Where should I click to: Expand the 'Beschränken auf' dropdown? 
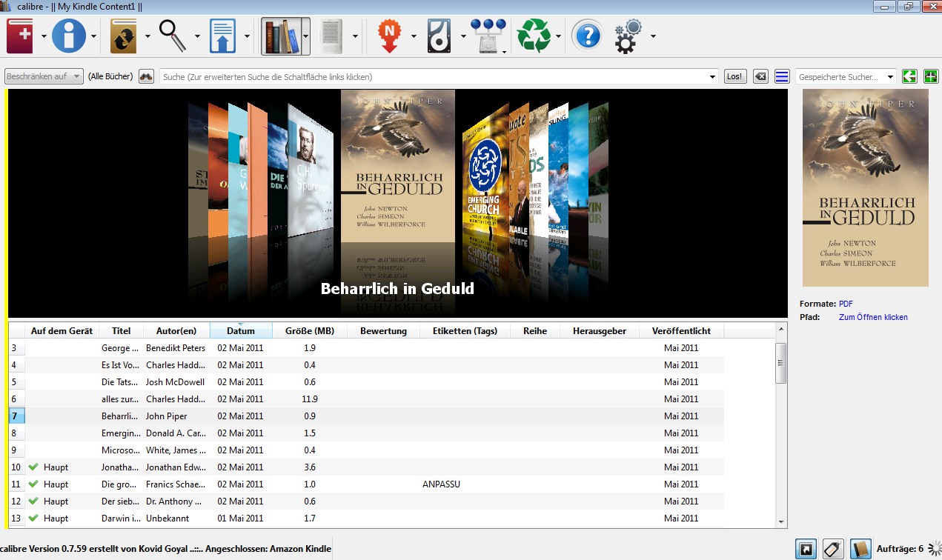44,76
